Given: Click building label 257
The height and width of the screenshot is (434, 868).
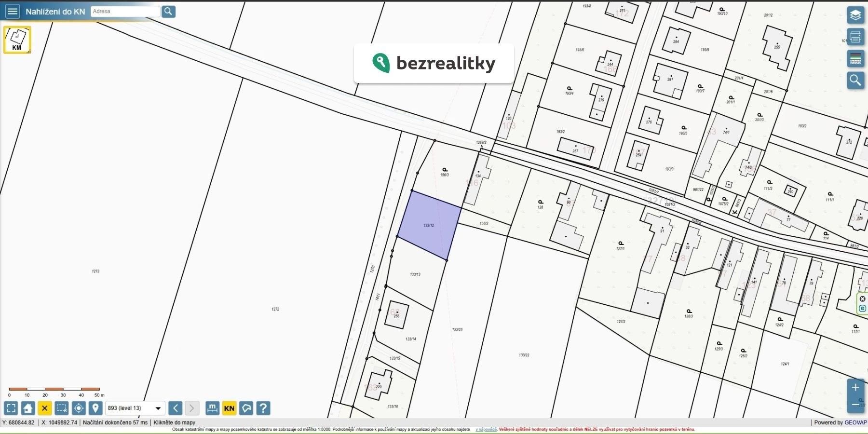Looking at the screenshot, I should click(575, 151).
